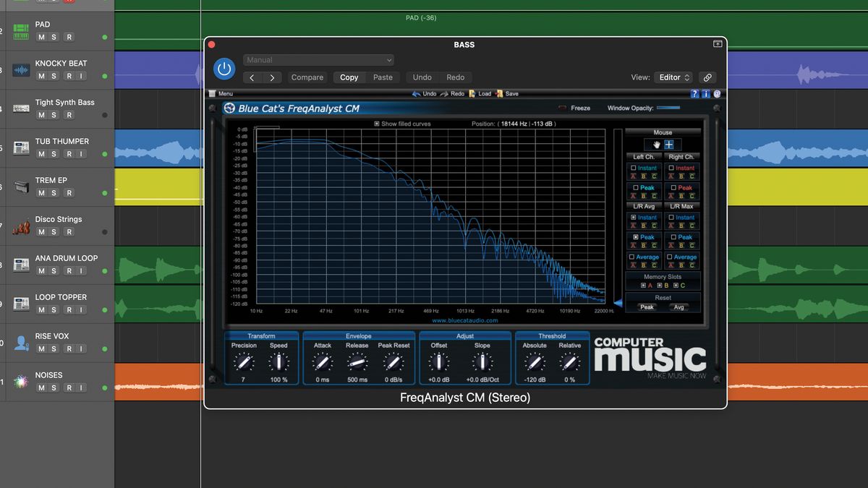
Task: Adjust the Window Opacity slider
Action: 669,107
